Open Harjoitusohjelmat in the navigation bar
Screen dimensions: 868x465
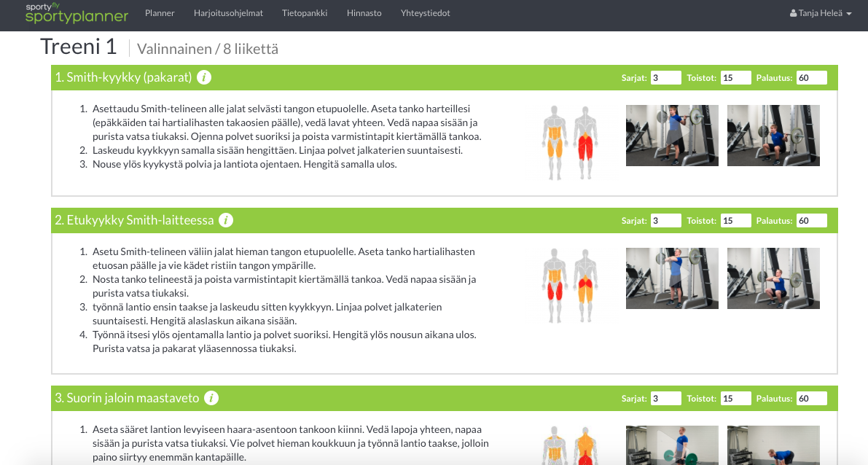click(x=229, y=12)
